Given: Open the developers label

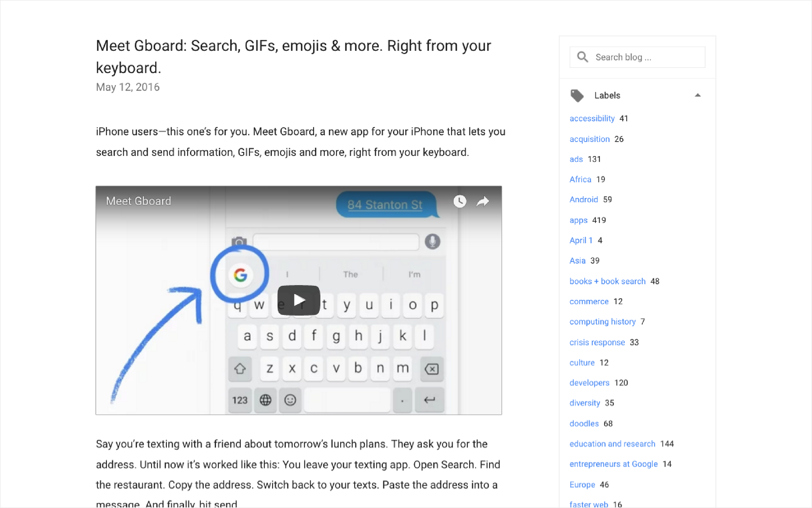Looking at the screenshot, I should [x=589, y=383].
